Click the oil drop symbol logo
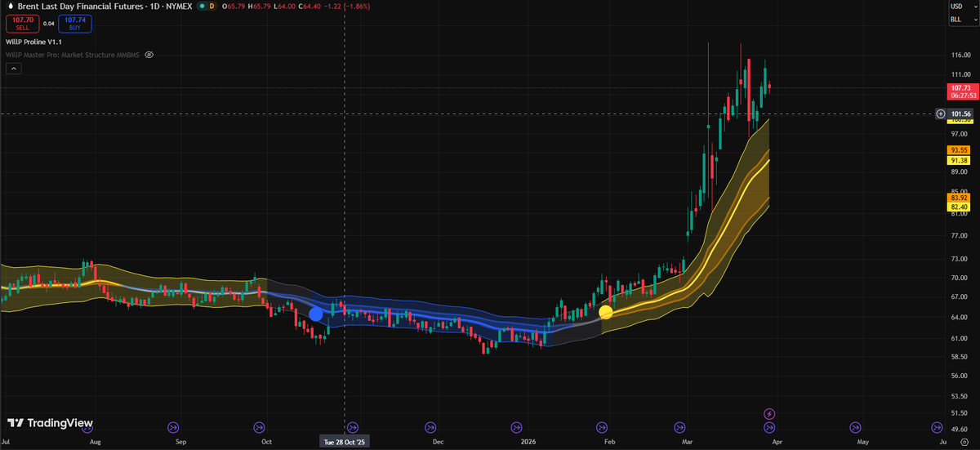Screen dimensions: 980x450 (9, 6)
